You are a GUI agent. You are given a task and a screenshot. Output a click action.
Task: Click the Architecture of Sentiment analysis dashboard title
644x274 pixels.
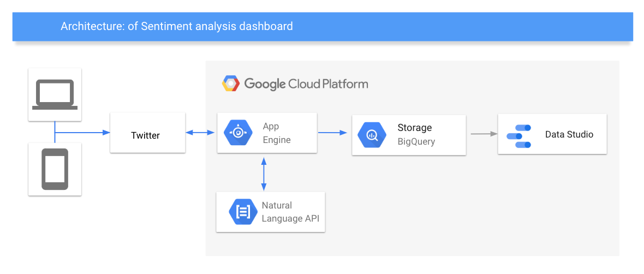[x=177, y=26]
